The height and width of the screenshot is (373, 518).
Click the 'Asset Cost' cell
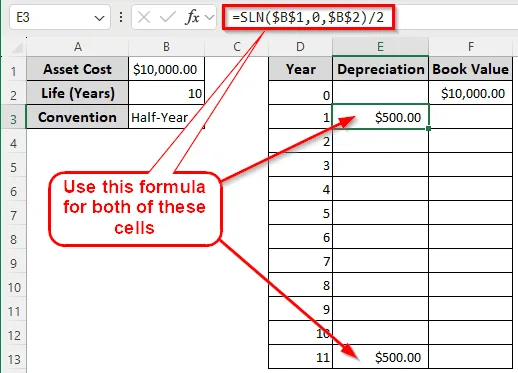(x=77, y=69)
